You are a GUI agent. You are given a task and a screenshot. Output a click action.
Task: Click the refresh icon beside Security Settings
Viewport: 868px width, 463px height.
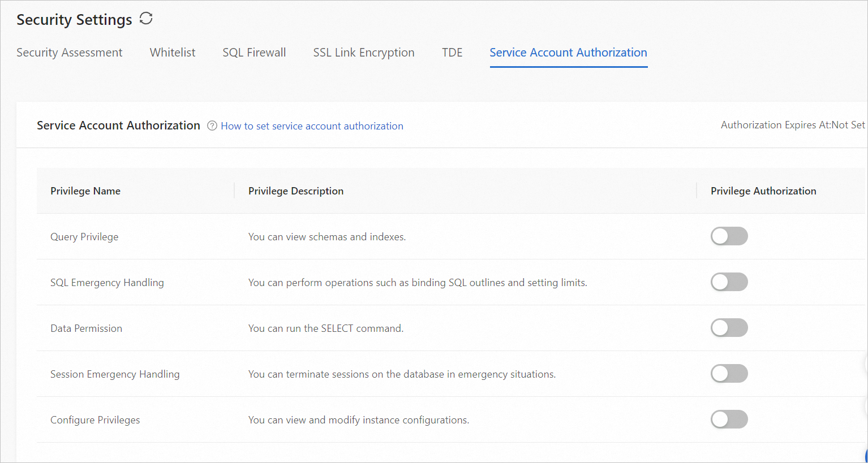(x=146, y=19)
